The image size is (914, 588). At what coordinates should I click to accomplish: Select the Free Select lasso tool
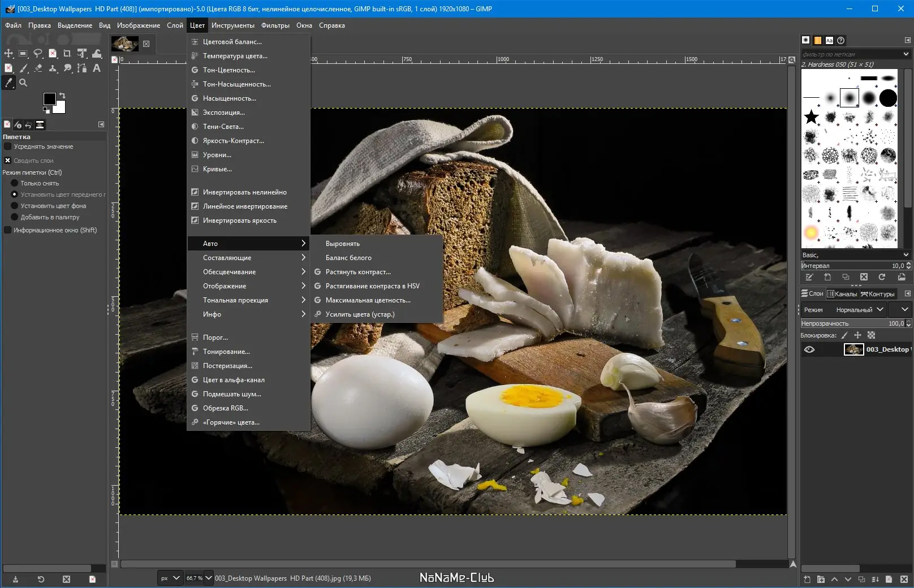tap(38, 53)
